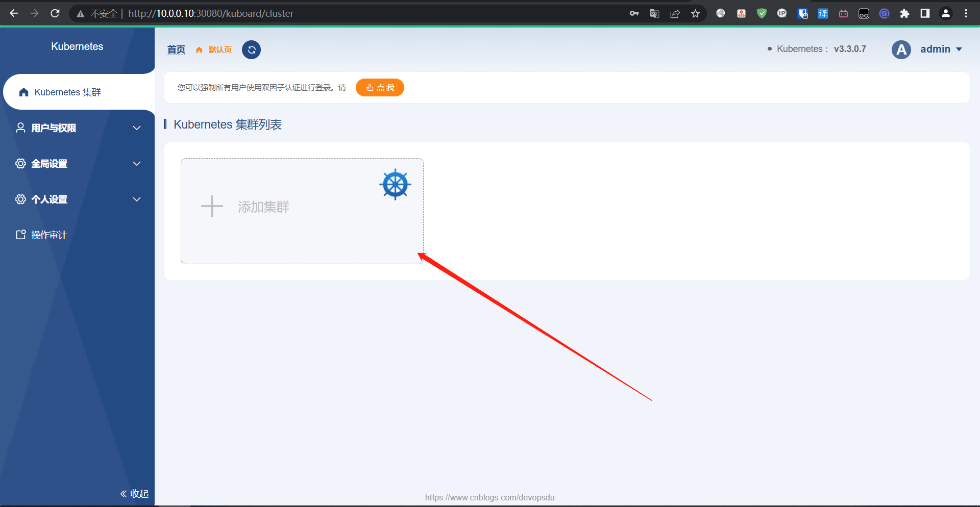
Task: Open the browser three-dot menu
Action: 966,14
